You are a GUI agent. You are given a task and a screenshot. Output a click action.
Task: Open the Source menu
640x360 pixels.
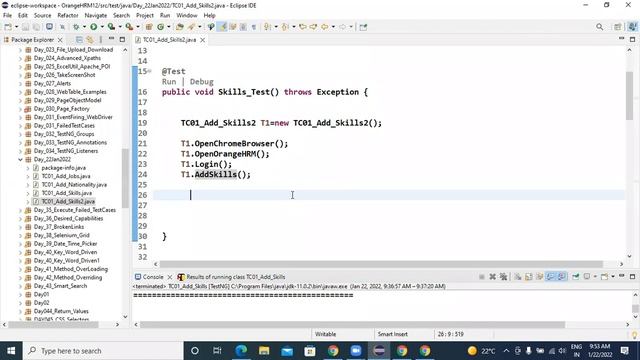tap(42, 16)
